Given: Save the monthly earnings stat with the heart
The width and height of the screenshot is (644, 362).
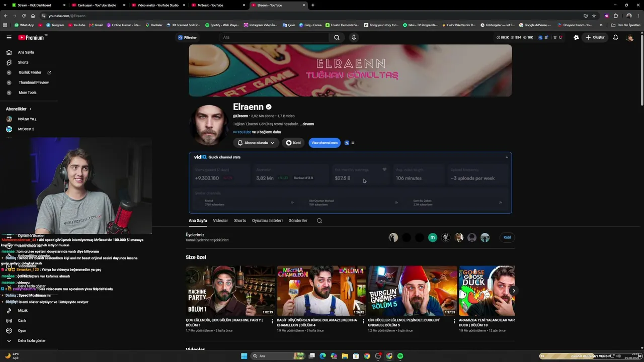Looking at the screenshot, I should click(x=384, y=169).
